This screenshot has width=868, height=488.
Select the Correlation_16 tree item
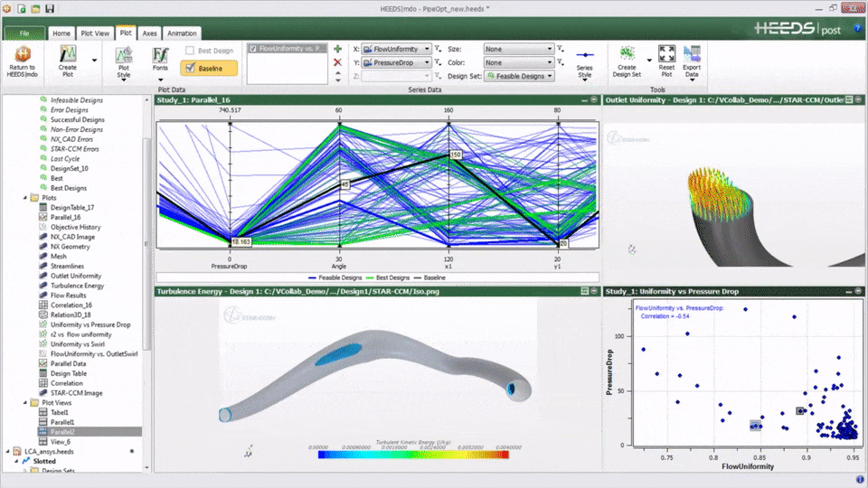[x=71, y=305]
